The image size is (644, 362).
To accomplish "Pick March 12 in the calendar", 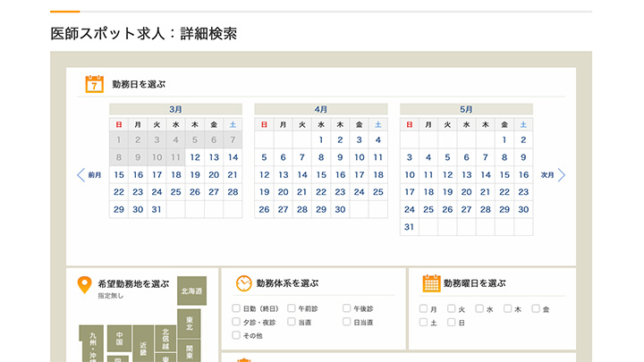I will [194, 157].
